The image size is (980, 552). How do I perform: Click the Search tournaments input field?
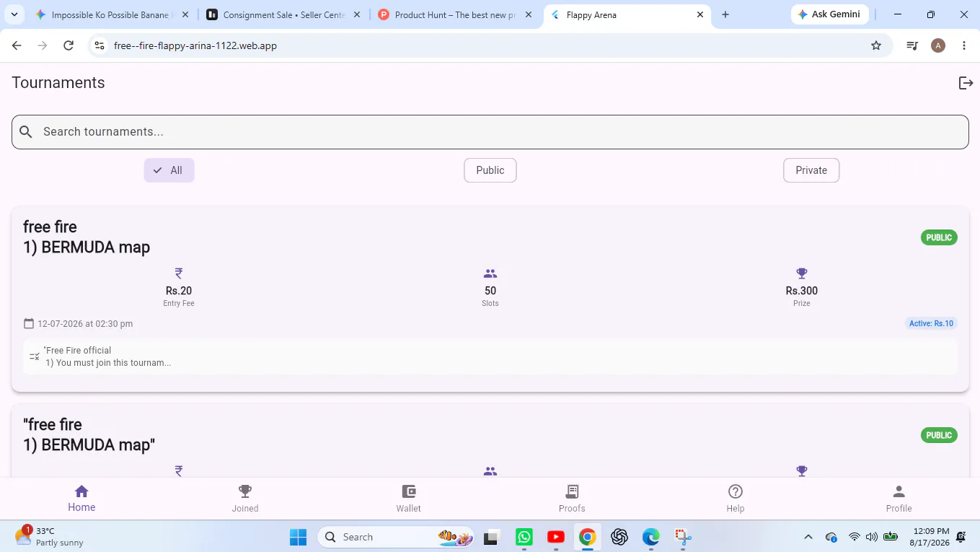pyautogui.click(x=490, y=132)
